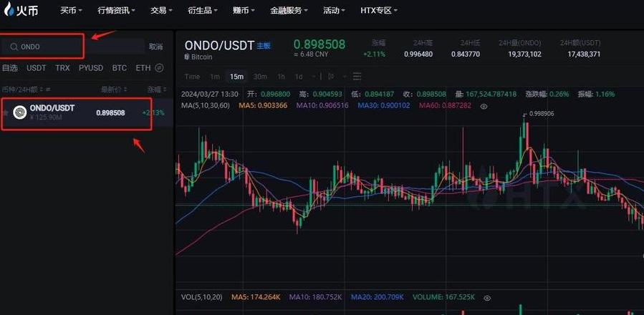Open chart settings list icon in toolbar
This screenshot has width=644, height=315.
(x=357, y=77)
